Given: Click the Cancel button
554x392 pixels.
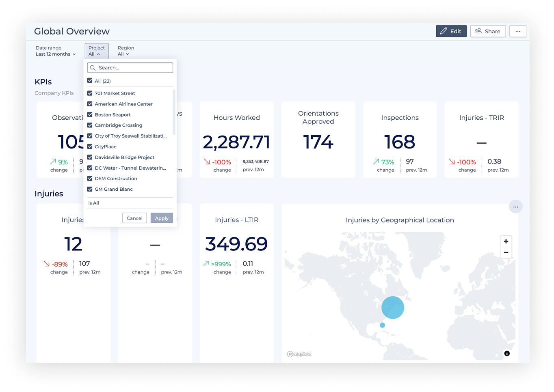Looking at the screenshot, I should (x=134, y=218).
